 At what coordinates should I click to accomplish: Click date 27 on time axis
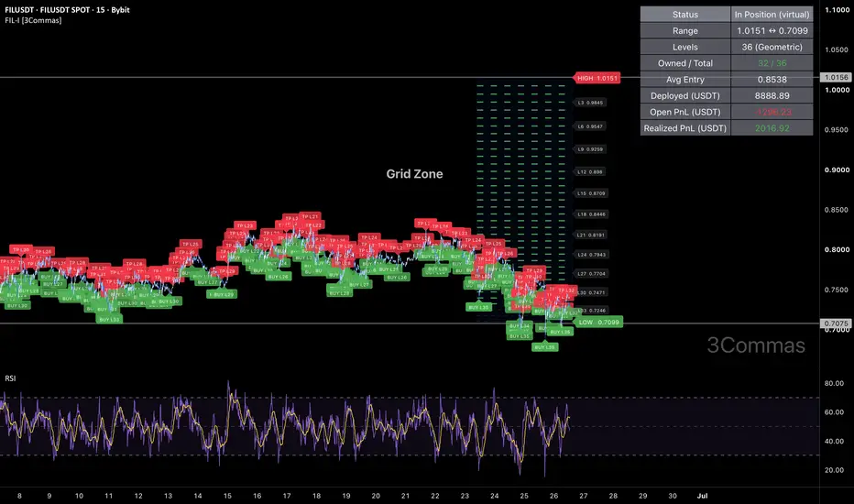coord(584,496)
